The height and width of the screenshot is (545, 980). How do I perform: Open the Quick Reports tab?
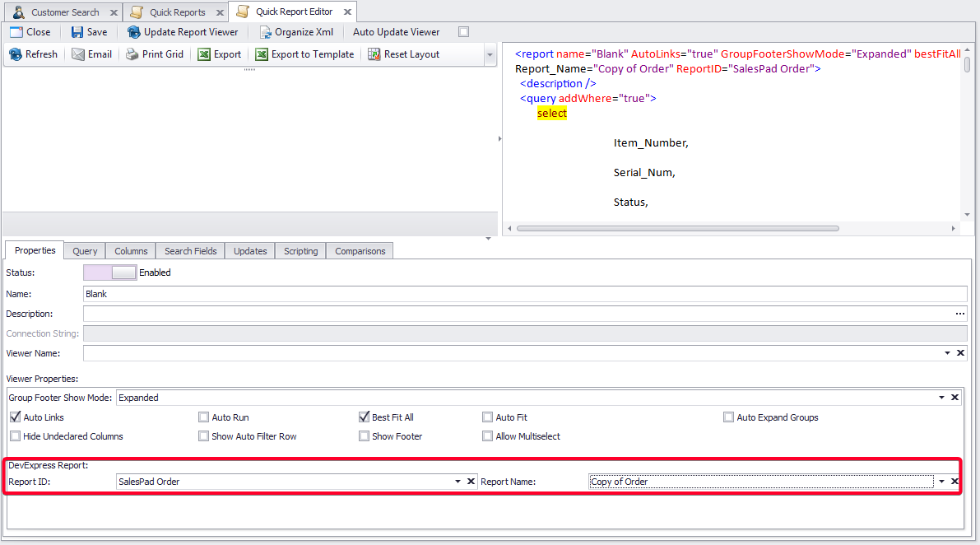[x=177, y=12]
